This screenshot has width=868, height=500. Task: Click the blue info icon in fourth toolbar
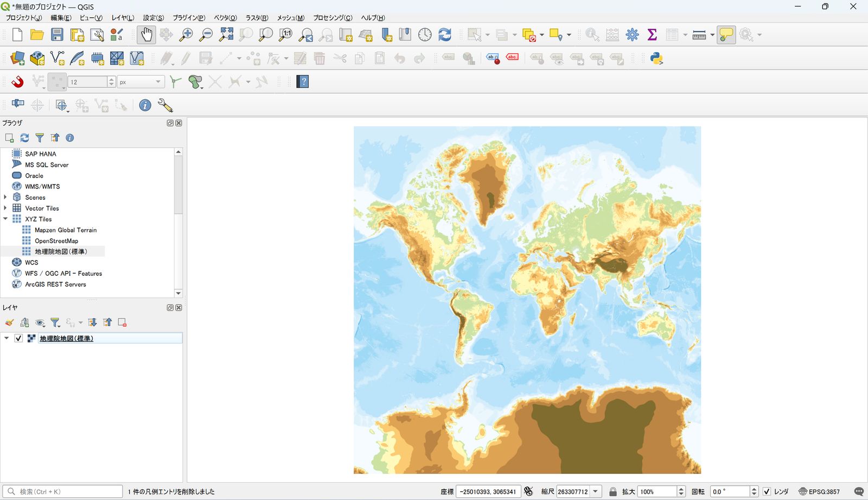click(x=145, y=105)
